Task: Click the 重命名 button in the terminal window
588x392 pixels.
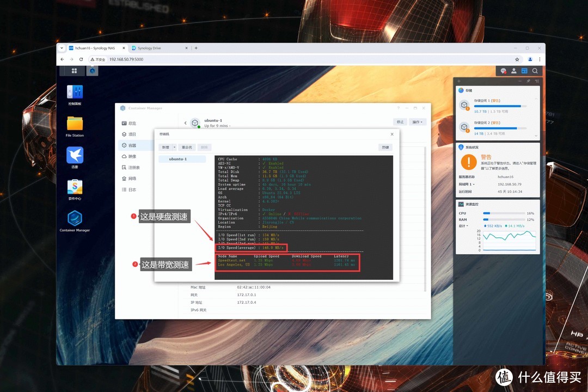Action: (x=187, y=147)
